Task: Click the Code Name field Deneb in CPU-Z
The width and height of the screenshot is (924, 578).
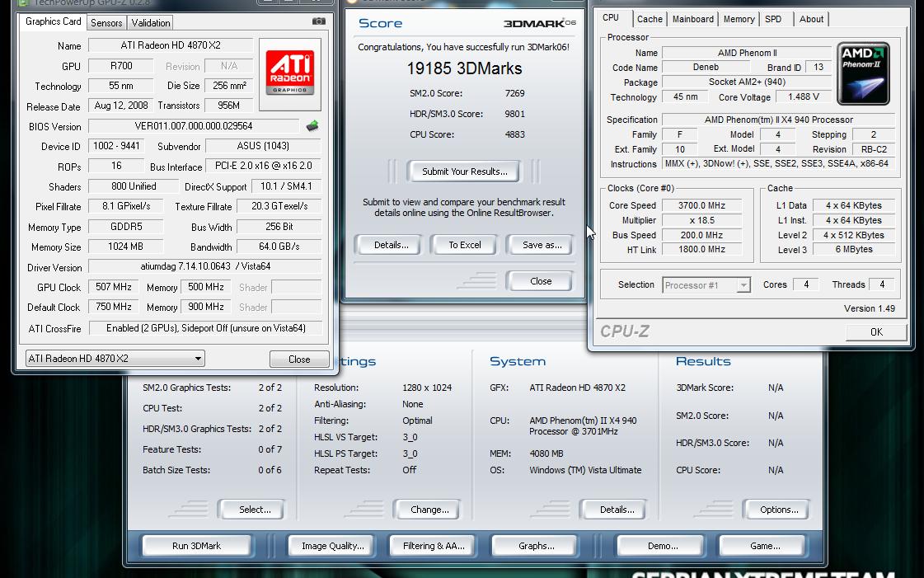Action: tap(706, 67)
